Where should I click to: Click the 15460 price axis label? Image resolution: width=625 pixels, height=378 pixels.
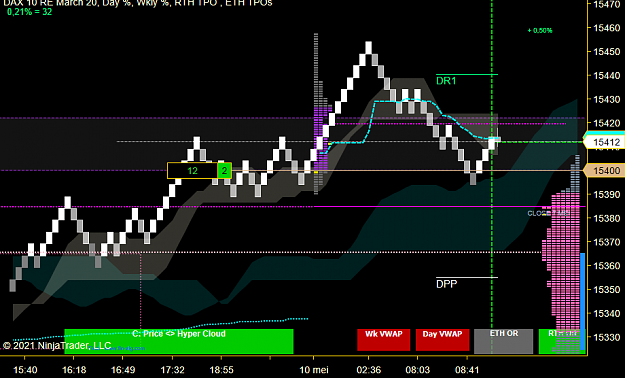(x=607, y=28)
